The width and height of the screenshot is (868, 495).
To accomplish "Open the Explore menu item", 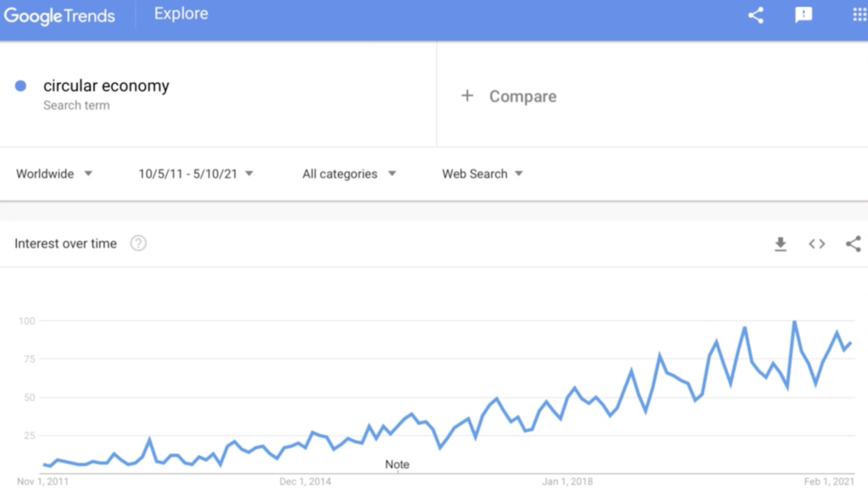I will [x=181, y=14].
